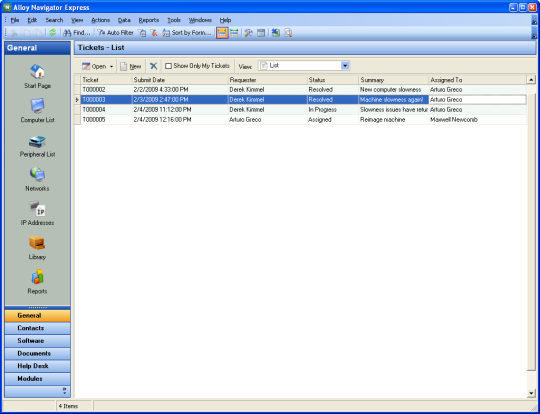Click the highlighted orange grid view icon
The height and width of the screenshot is (414, 540).
222,33
